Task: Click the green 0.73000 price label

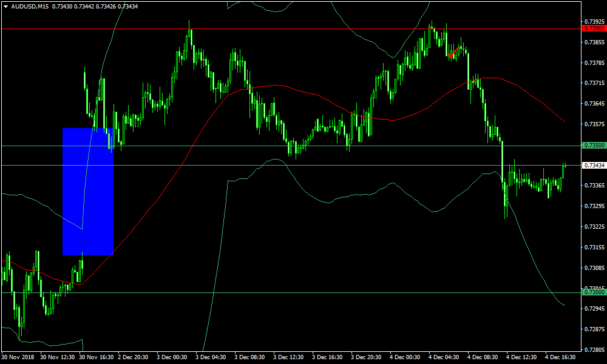Action: click(594, 292)
